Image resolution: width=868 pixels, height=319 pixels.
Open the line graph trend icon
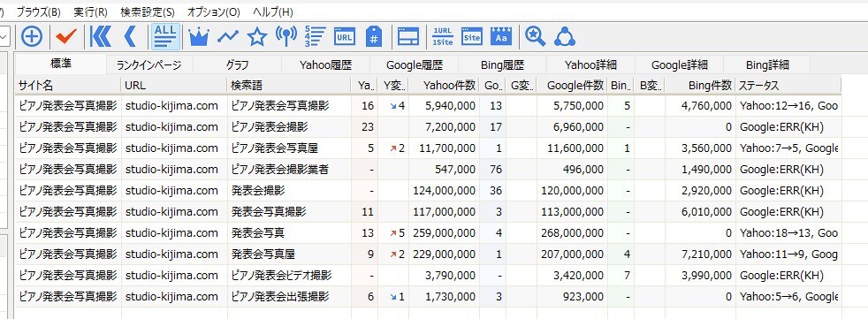pos(227,36)
